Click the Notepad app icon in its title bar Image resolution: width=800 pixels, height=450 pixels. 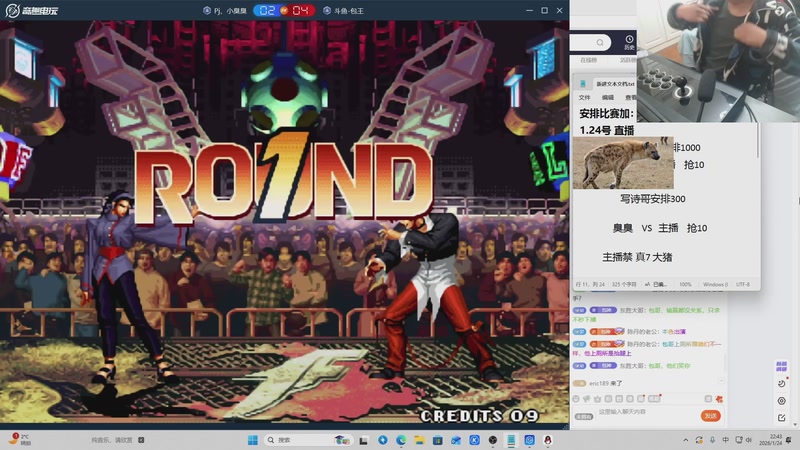click(x=583, y=84)
